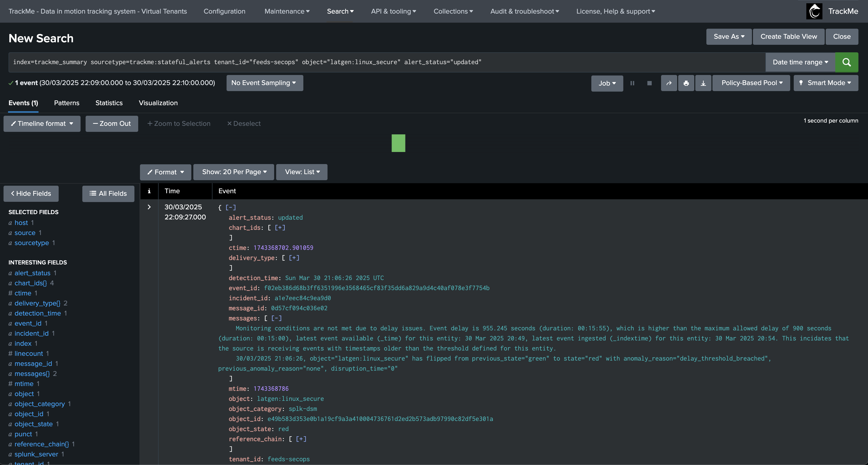Click the info column header icon
Image resolution: width=868 pixels, height=465 pixels.
[x=149, y=191]
